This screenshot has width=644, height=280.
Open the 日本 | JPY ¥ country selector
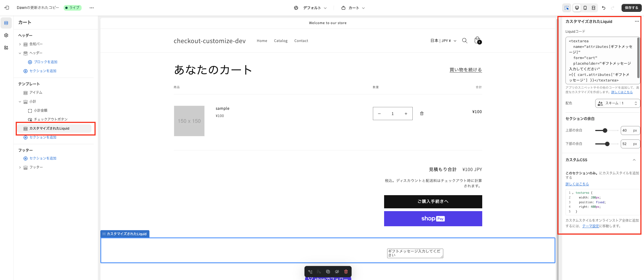pos(443,41)
